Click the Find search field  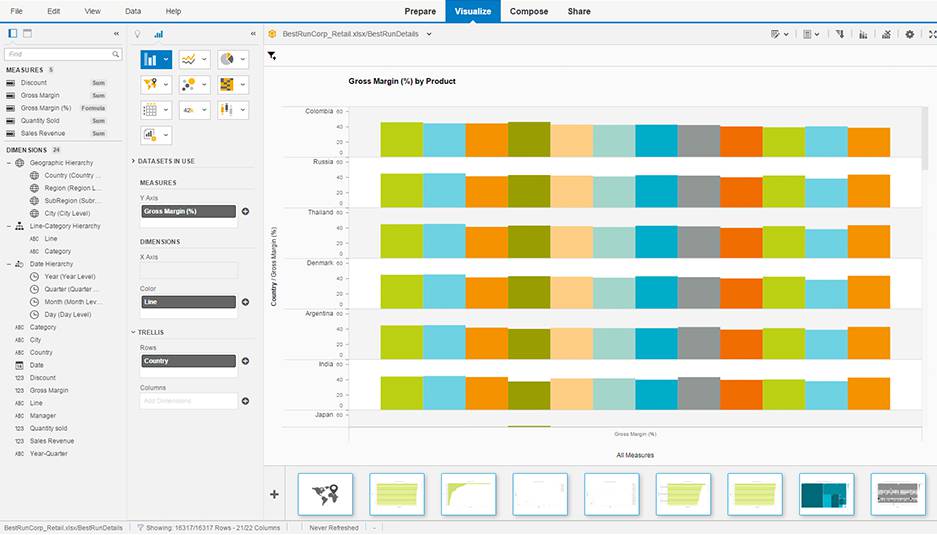point(63,54)
